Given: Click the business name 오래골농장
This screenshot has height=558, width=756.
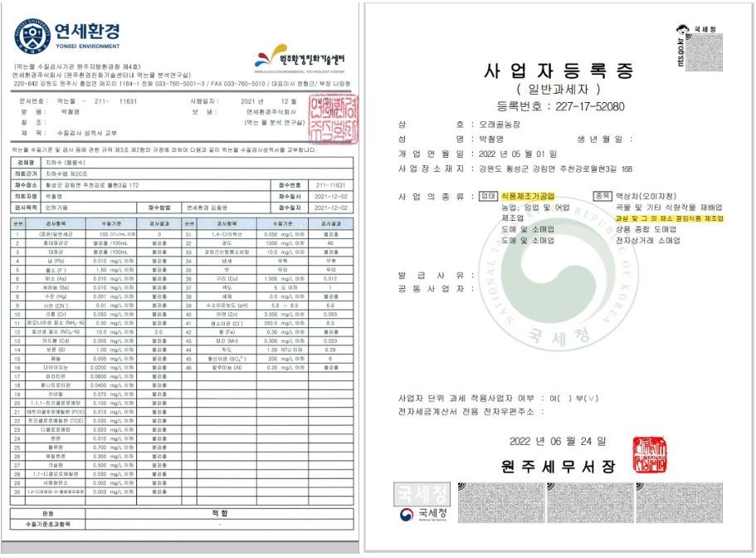Looking at the screenshot, I should click(x=500, y=125).
